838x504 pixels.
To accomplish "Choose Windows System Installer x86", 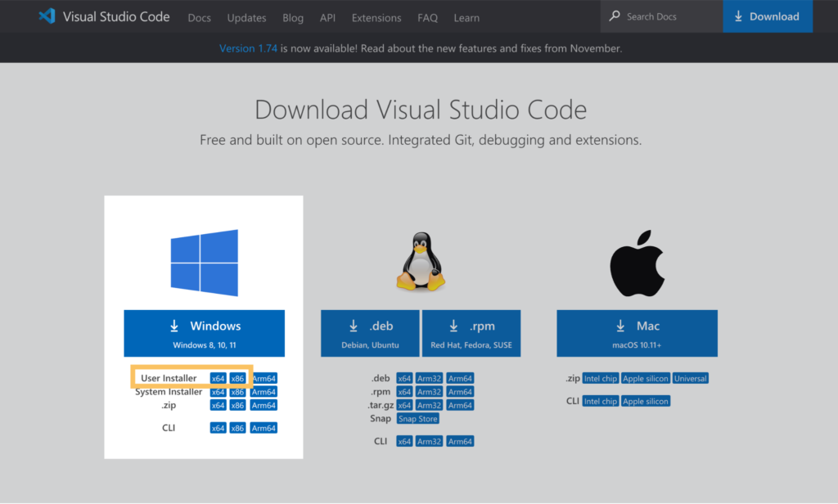I will (x=237, y=392).
